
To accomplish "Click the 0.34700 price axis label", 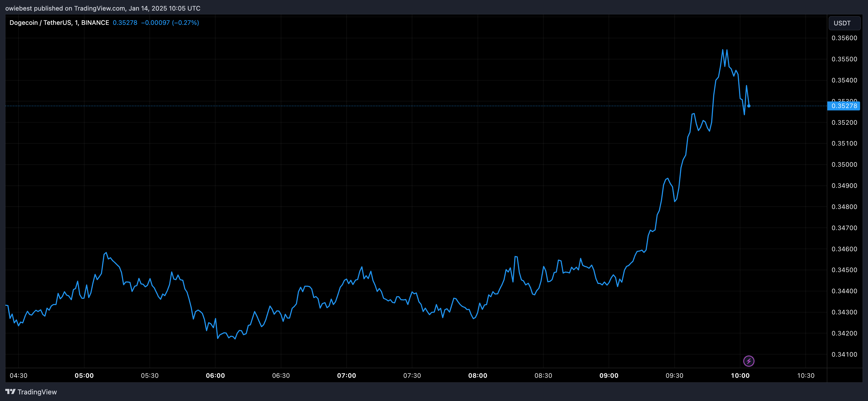I will click(x=844, y=228).
